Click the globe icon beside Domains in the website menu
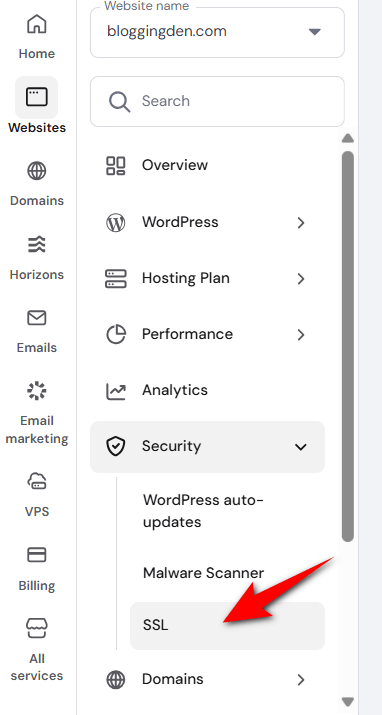Image resolution: width=382 pixels, height=715 pixels. (x=115, y=680)
